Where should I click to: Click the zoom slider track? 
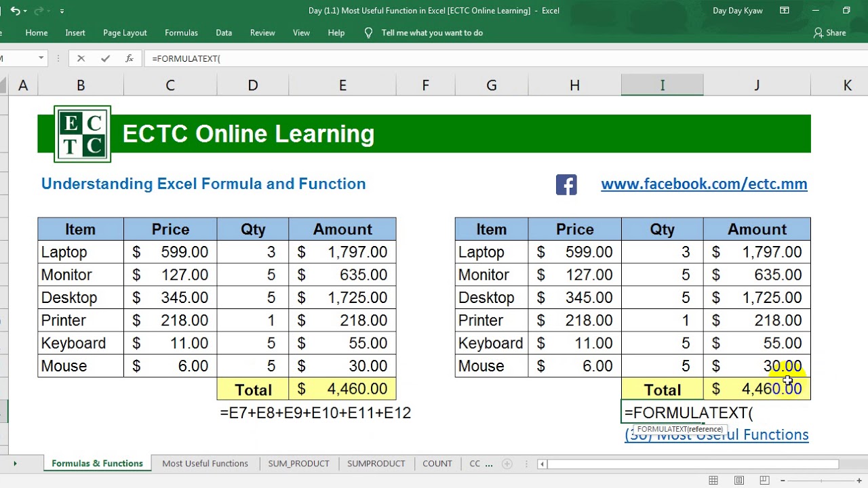click(823, 481)
